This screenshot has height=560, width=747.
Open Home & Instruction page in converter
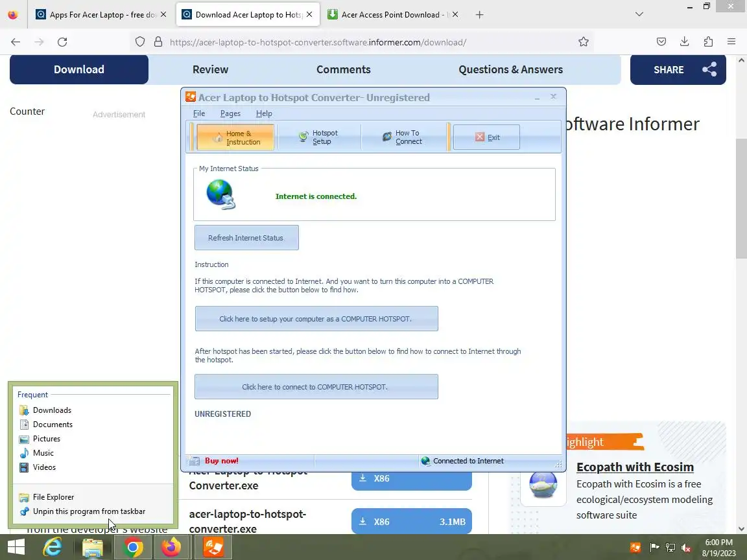235,137
